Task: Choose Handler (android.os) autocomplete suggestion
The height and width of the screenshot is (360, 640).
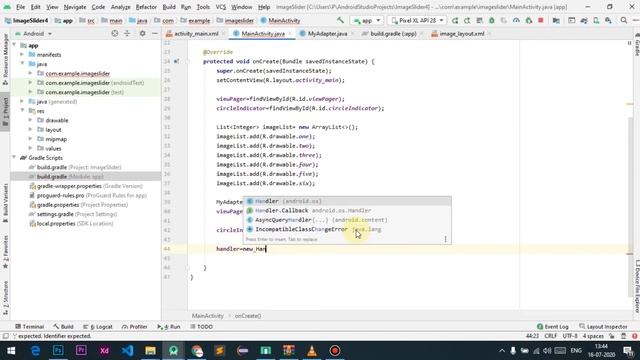Action: click(x=347, y=201)
